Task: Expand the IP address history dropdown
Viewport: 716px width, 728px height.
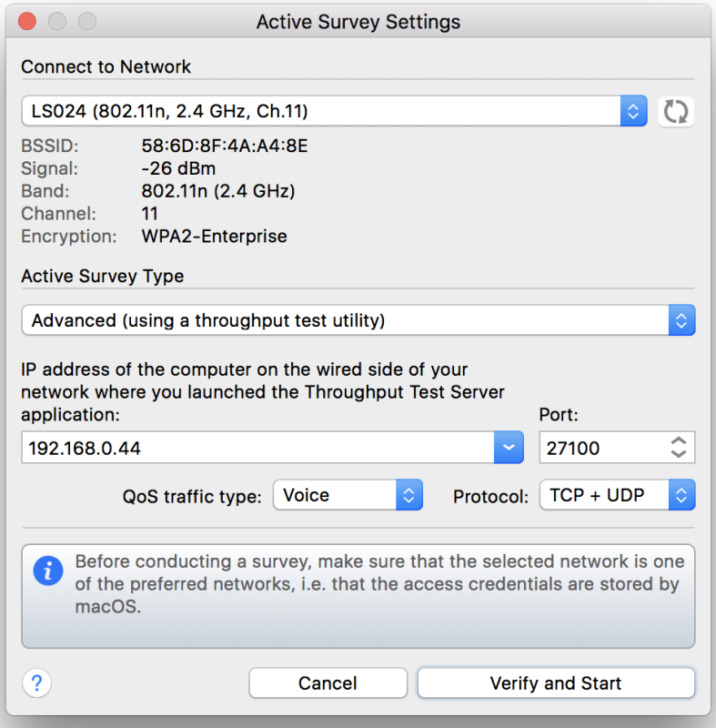Action: click(510, 447)
